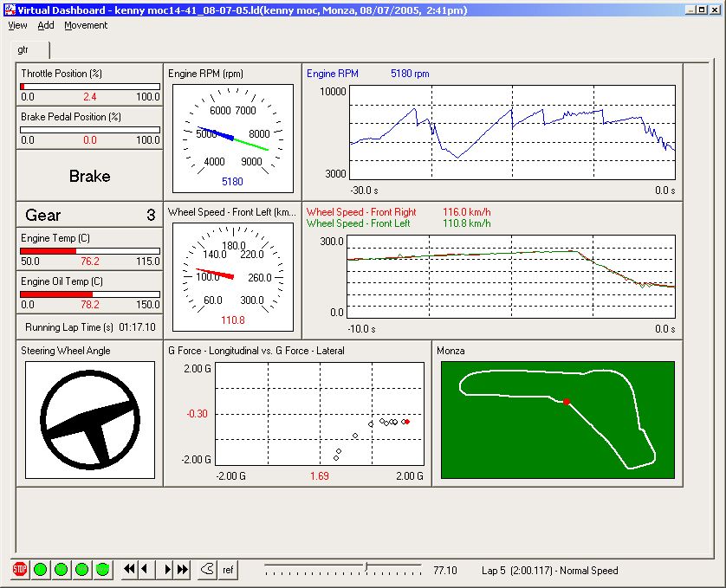The image size is (726, 588).
Task: Select the gtr tab
Action: tap(23, 50)
